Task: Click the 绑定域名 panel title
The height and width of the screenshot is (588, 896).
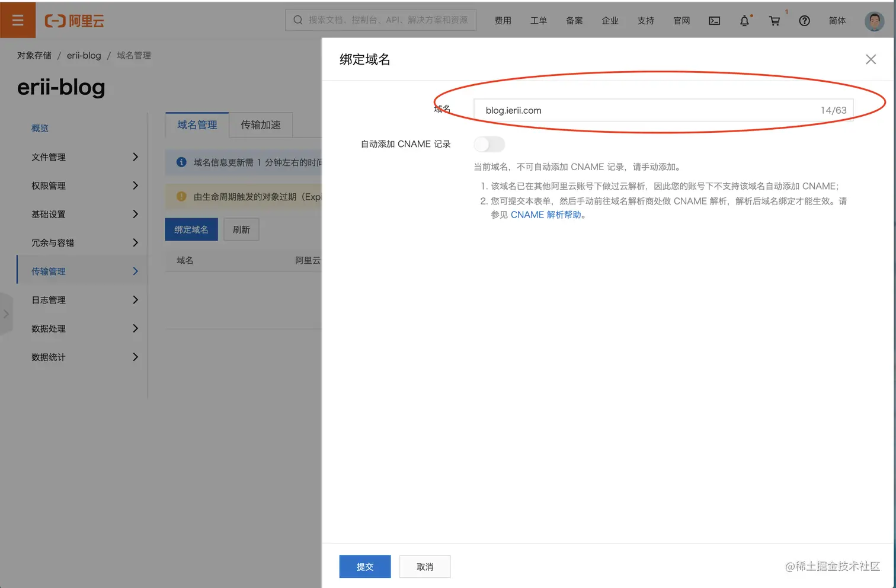Action: coord(365,59)
